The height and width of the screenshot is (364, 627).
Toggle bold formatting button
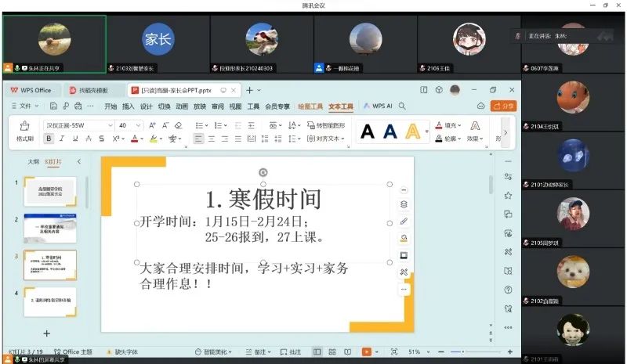[x=49, y=139]
